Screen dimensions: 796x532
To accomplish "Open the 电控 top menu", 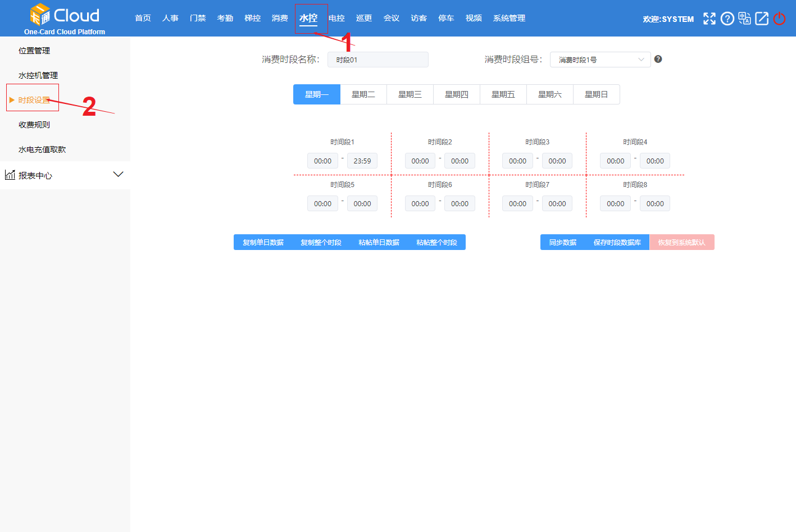I will [336, 18].
